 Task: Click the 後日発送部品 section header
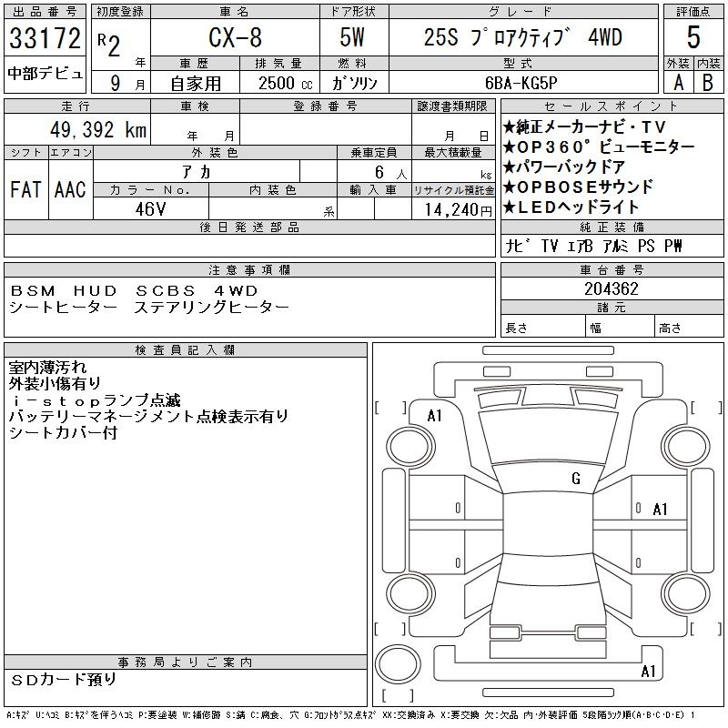(249, 227)
